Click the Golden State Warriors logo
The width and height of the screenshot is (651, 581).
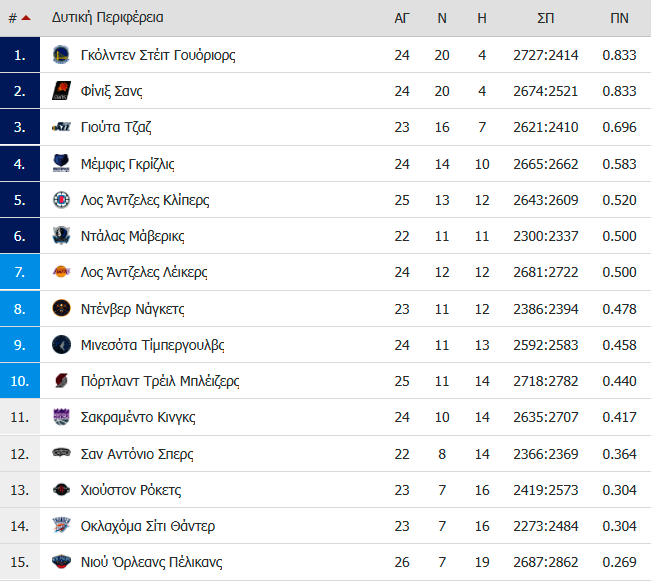pyautogui.click(x=61, y=55)
